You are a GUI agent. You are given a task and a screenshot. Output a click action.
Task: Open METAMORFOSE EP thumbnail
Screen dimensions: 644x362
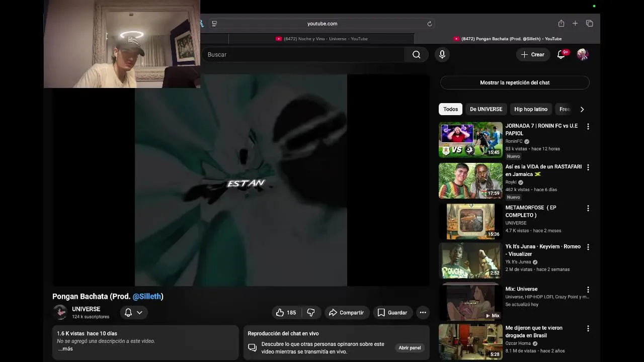tap(470, 221)
